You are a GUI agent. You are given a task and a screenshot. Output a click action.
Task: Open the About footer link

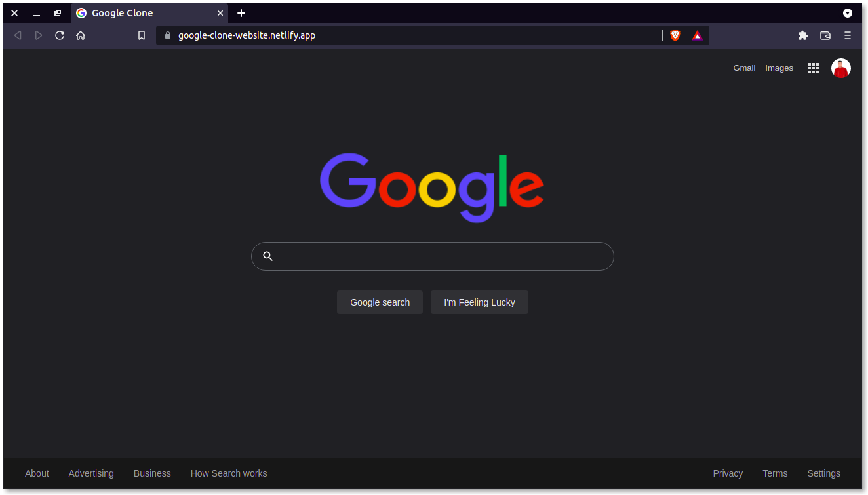pos(37,473)
